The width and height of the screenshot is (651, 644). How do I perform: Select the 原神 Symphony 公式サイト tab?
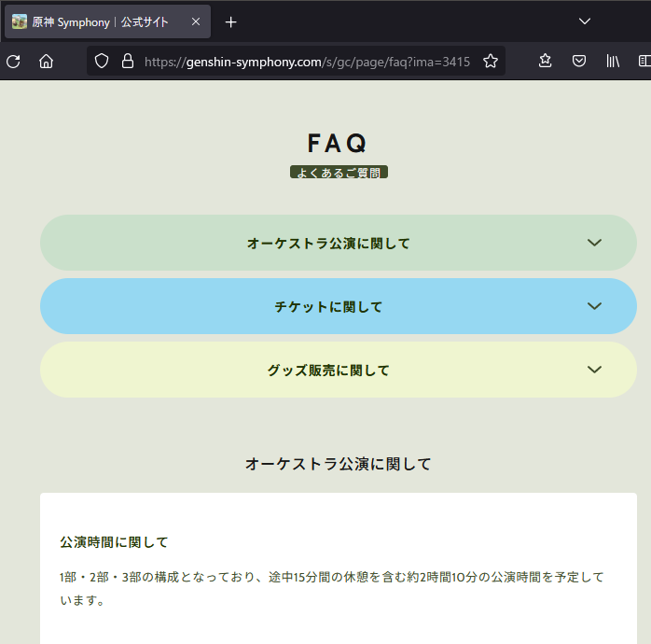[x=107, y=21]
